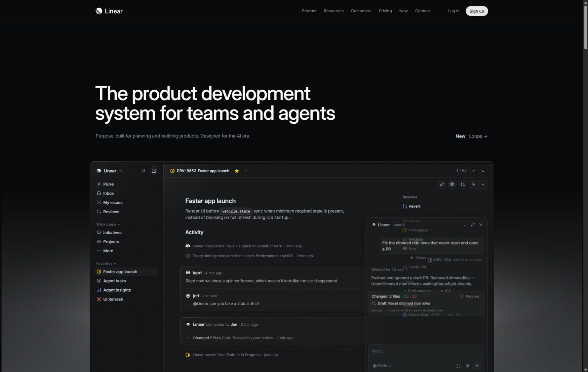588x372 pixels.
Task: Close the Linear agent chat panel
Action: click(x=481, y=225)
